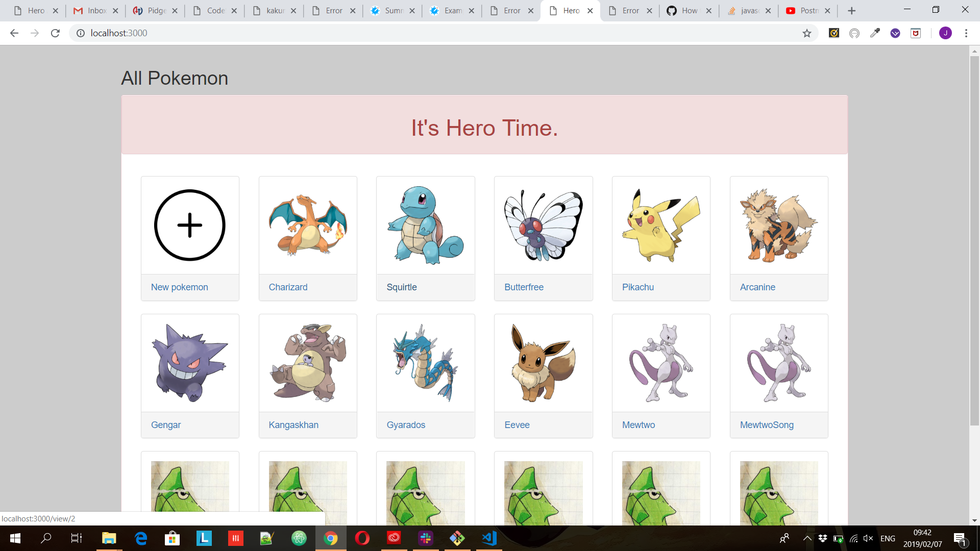Image resolution: width=980 pixels, height=551 pixels.
Task: Click the Pikachu picture
Action: (x=661, y=225)
